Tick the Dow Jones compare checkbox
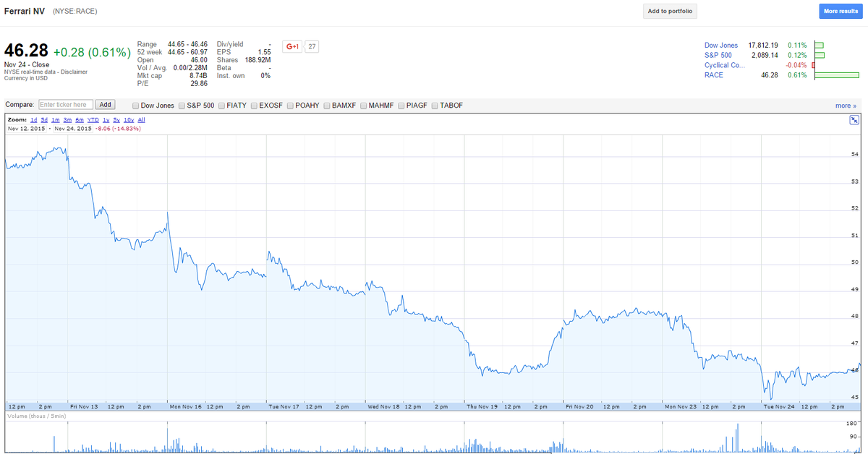The width and height of the screenshot is (868, 454). pos(137,106)
